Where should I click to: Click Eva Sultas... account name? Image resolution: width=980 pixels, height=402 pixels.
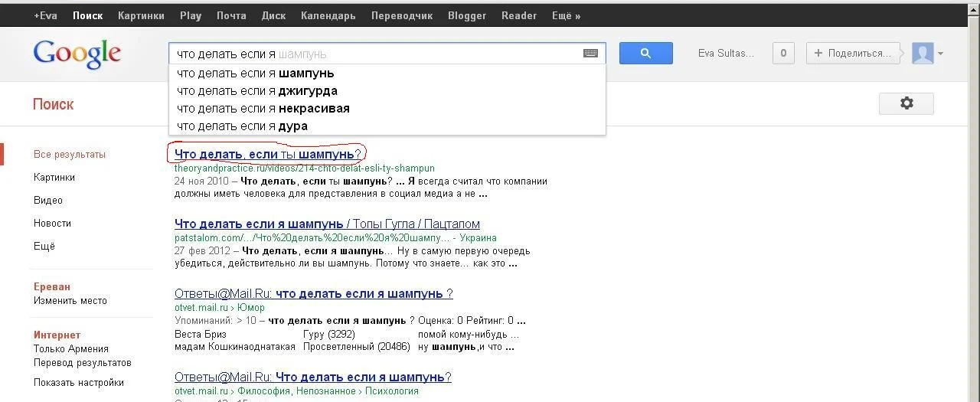(x=726, y=54)
